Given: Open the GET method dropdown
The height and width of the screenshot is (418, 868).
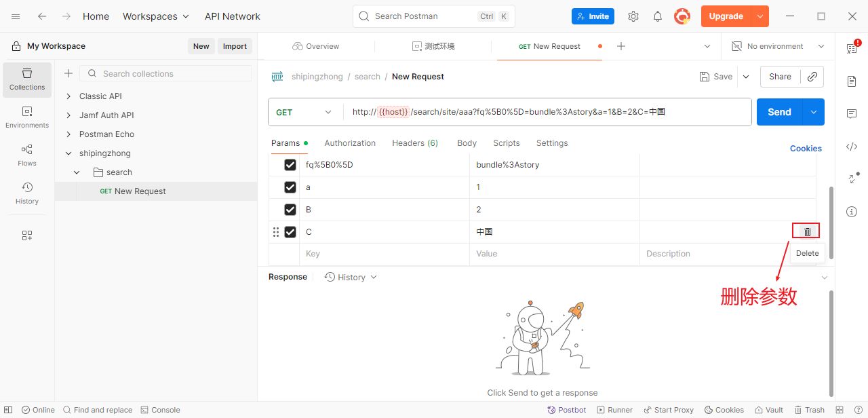Looking at the screenshot, I should [x=305, y=112].
